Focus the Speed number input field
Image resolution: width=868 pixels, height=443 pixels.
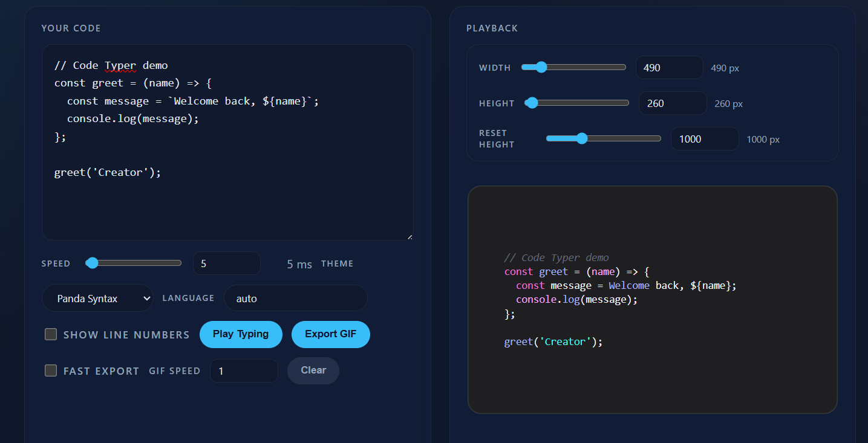click(x=226, y=264)
